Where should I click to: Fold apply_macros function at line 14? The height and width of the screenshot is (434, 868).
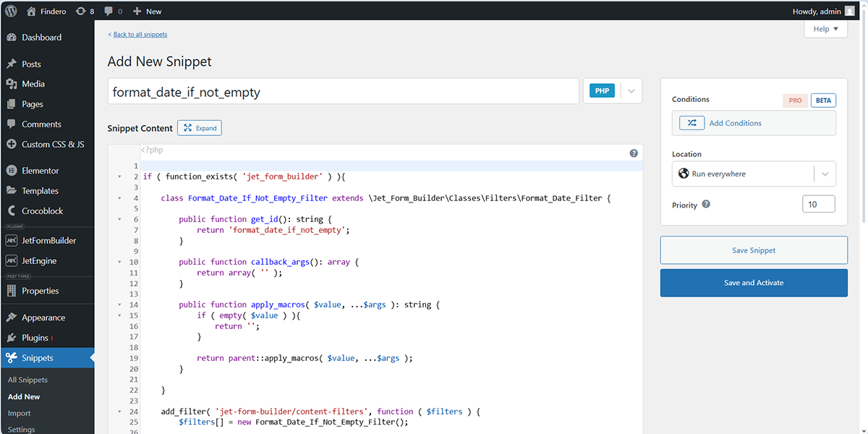pos(119,305)
